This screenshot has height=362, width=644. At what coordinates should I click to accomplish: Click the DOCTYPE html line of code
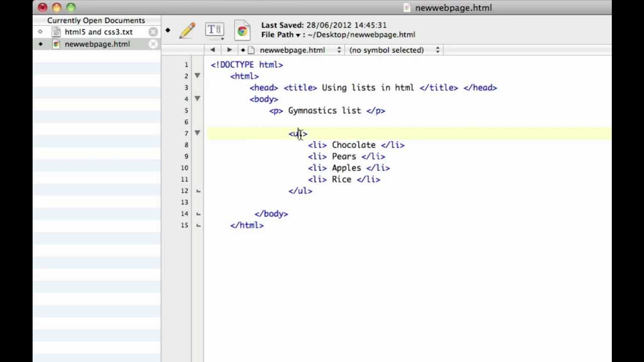point(247,65)
